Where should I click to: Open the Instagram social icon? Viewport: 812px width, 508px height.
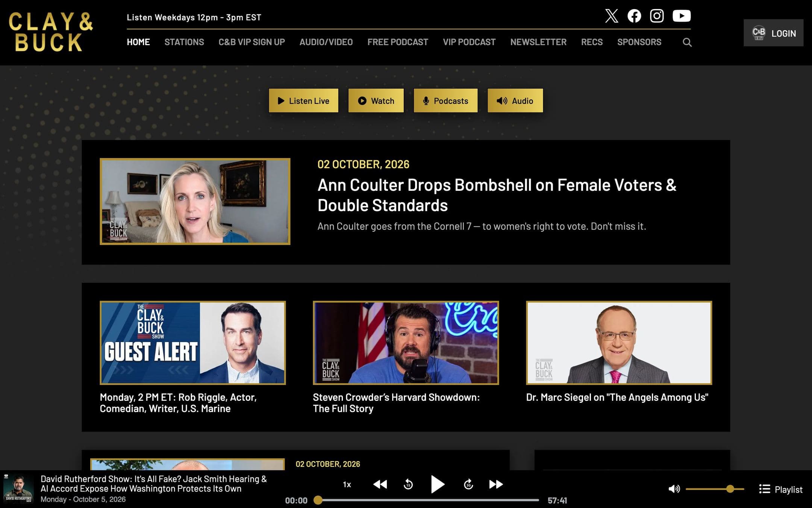657,16
